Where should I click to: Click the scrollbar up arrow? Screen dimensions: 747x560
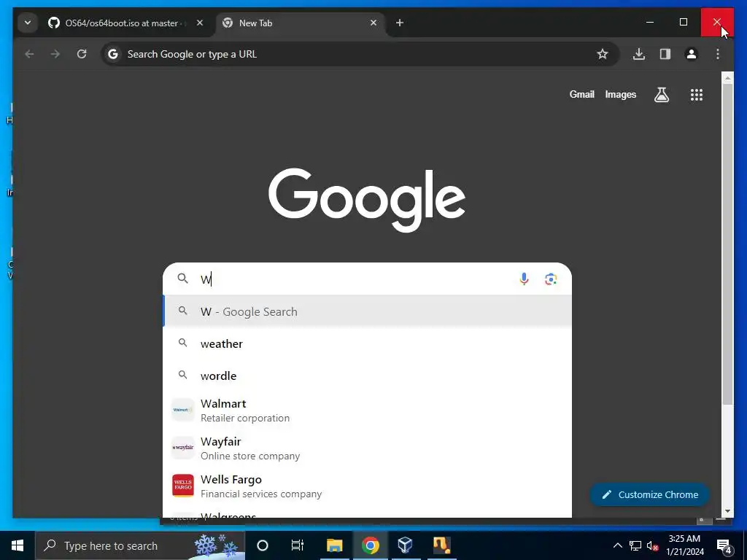click(x=727, y=77)
